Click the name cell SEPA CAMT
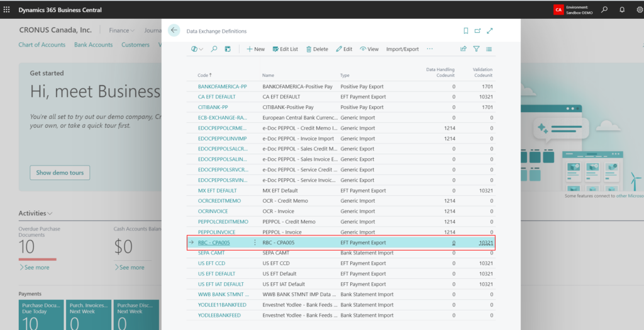 (x=275, y=253)
